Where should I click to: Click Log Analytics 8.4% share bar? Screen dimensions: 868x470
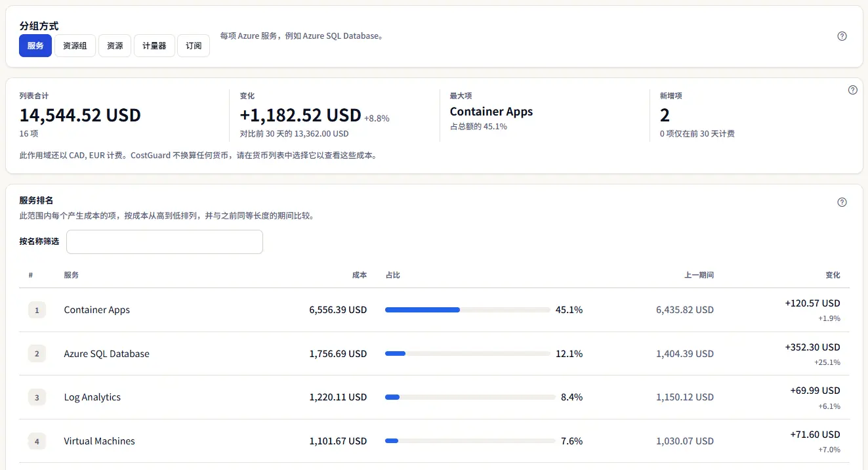click(x=470, y=397)
